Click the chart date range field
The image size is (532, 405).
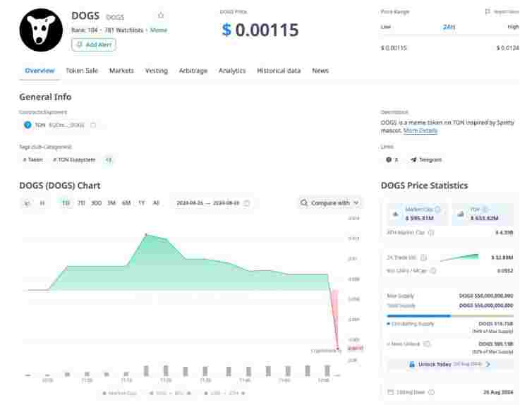[213, 203]
